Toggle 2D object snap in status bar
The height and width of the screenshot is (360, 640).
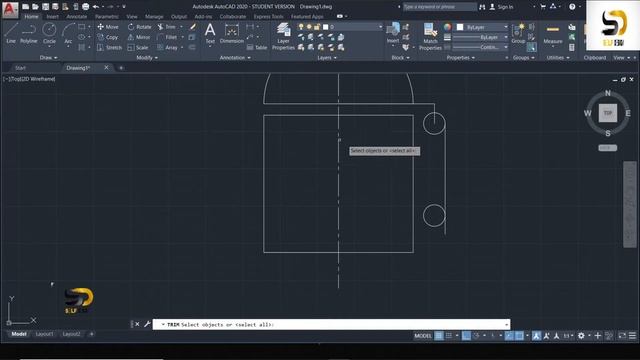coord(519,336)
